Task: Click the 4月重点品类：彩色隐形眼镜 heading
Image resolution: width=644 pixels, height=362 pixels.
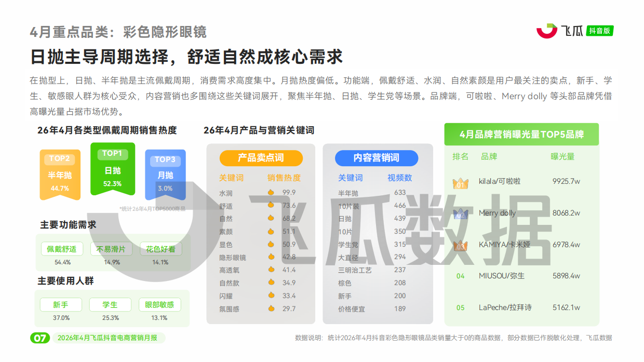Action: 118,32
